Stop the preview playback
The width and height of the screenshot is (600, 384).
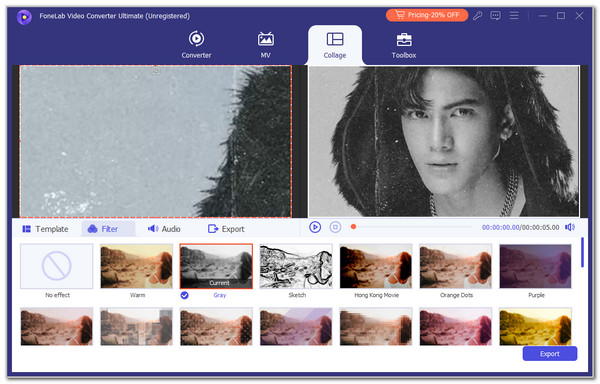(x=335, y=227)
